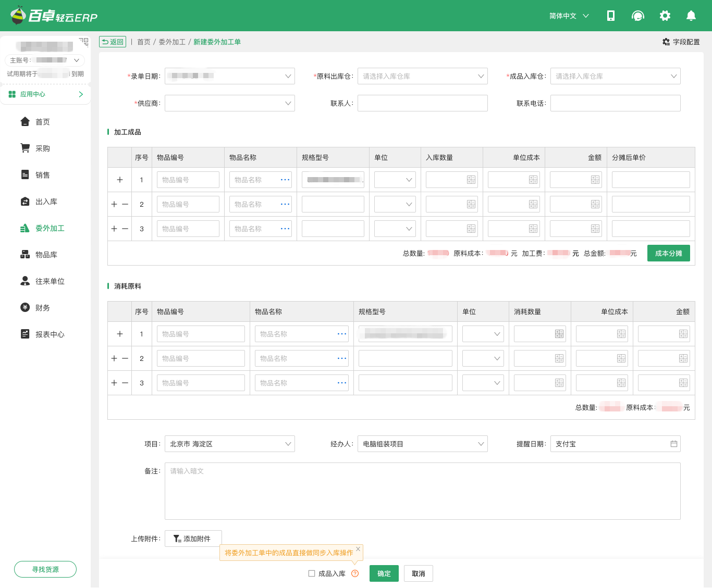Open the 供应商 supplier dropdown
712x588 pixels.
pyautogui.click(x=229, y=103)
